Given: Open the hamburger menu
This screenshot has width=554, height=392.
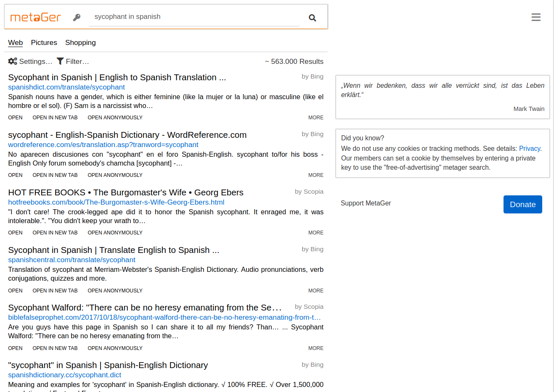Looking at the screenshot, I should point(536,17).
